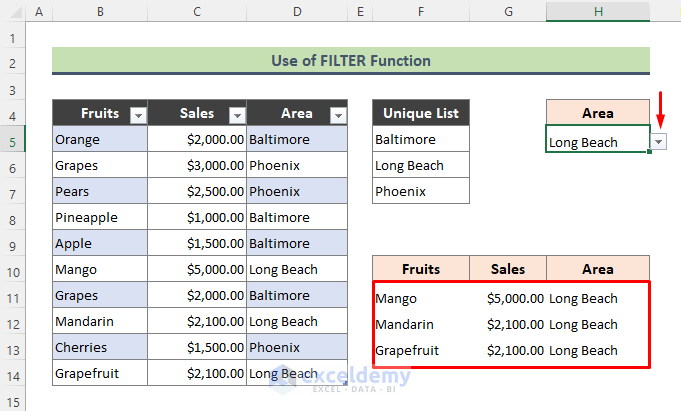This screenshot has width=681, height=411.
Task: Click Mango in the filtered results
Action: tap(420, 298)
